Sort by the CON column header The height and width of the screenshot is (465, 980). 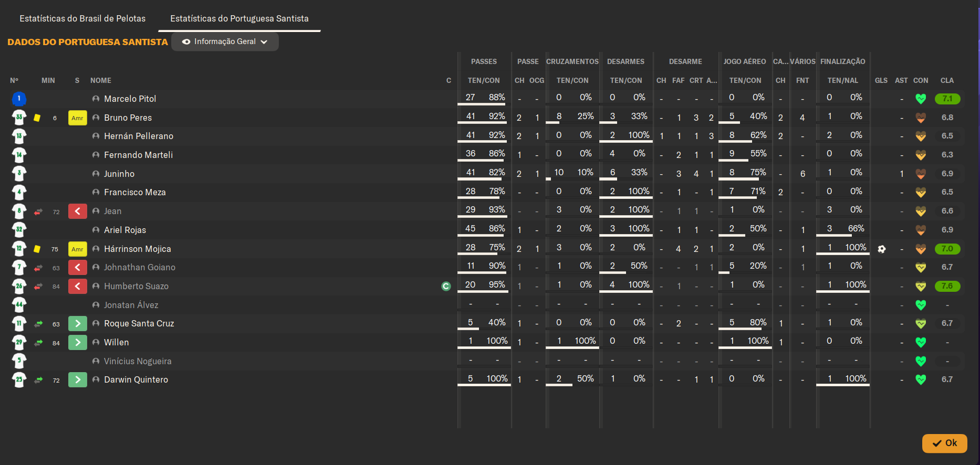click(921, 80)
